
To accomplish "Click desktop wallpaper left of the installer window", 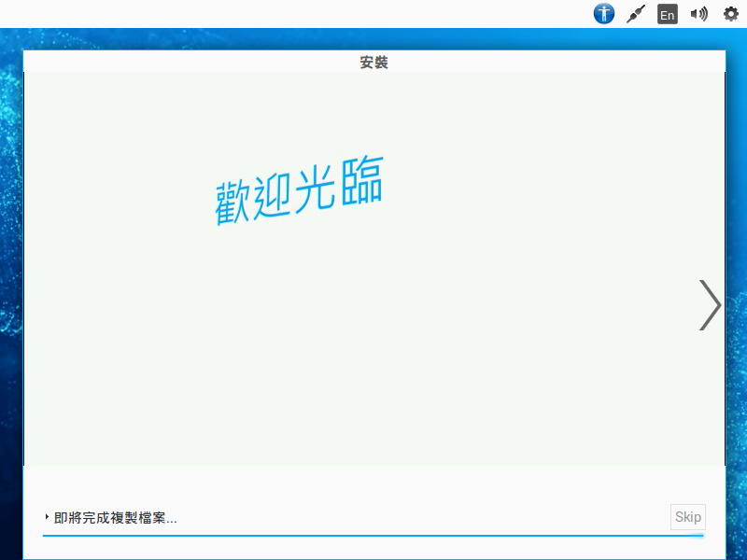I will [10, 280].
